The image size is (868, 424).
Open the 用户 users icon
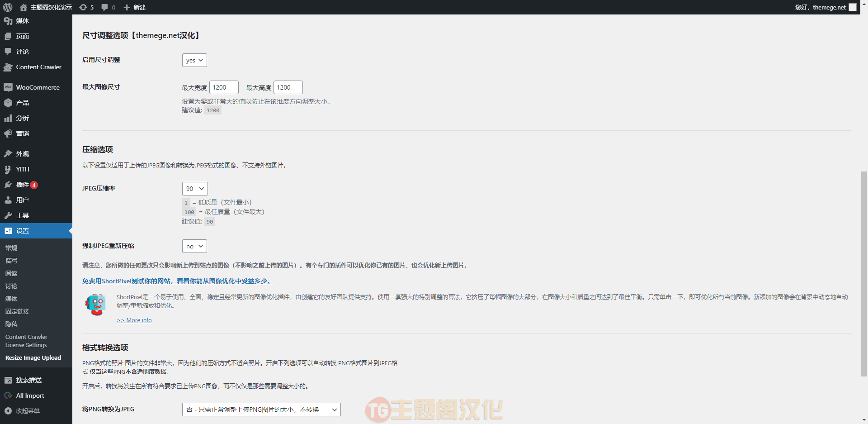coord(8,200)
